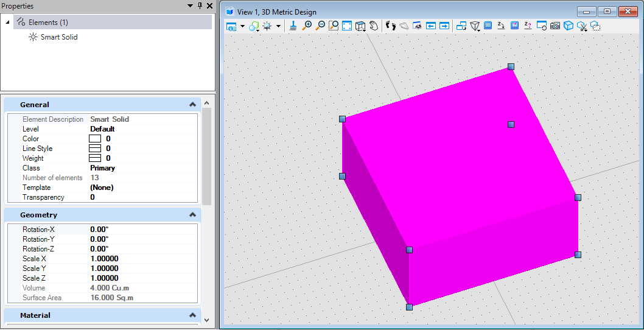Click the Navigate View icon
The image size is (644, 330).
(x=418, y=26)
